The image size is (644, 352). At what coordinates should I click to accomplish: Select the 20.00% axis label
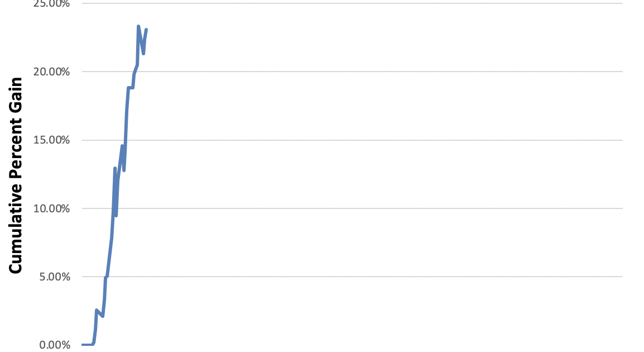click(x=52, y=72)
